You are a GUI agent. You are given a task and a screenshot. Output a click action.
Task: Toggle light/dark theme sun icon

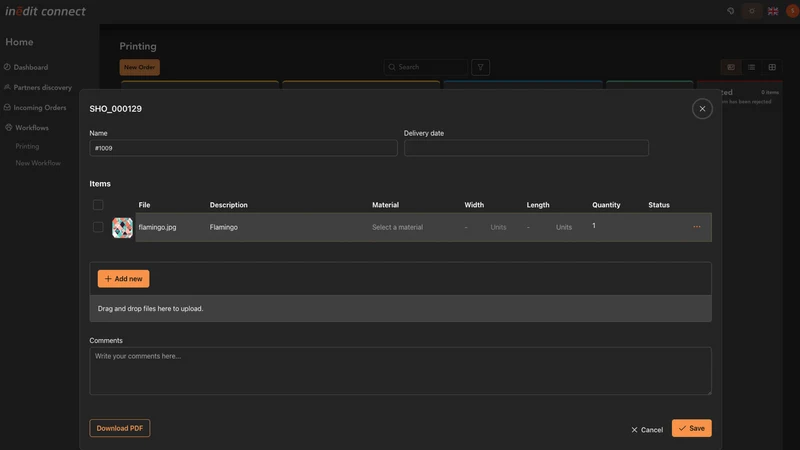tap(752, 11)
